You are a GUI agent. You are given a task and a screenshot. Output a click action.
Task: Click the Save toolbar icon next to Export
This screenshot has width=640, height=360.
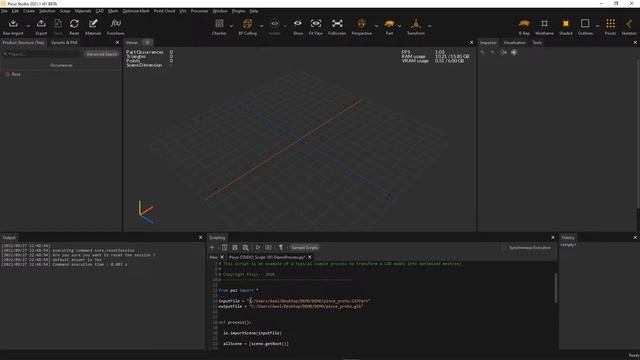click(x=58, y=24)
